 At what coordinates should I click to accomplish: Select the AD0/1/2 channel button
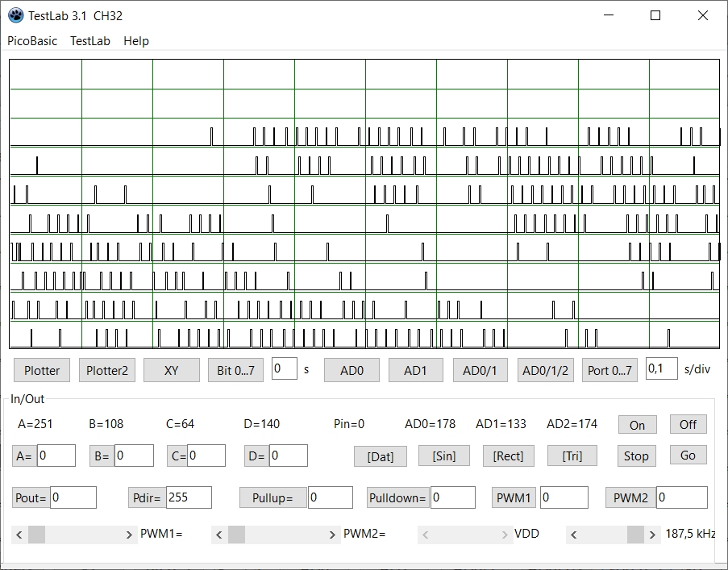pyautogui.click(x=545, y=370)
